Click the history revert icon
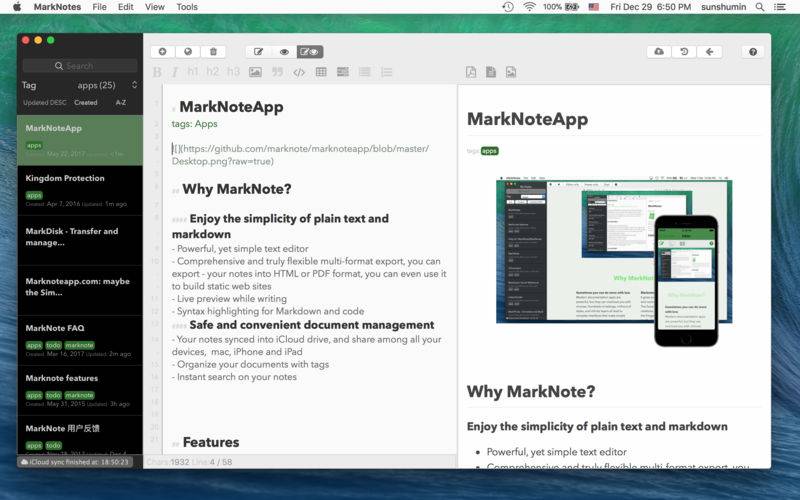Viewport: 800px width, 500px height. pos(684,52)
